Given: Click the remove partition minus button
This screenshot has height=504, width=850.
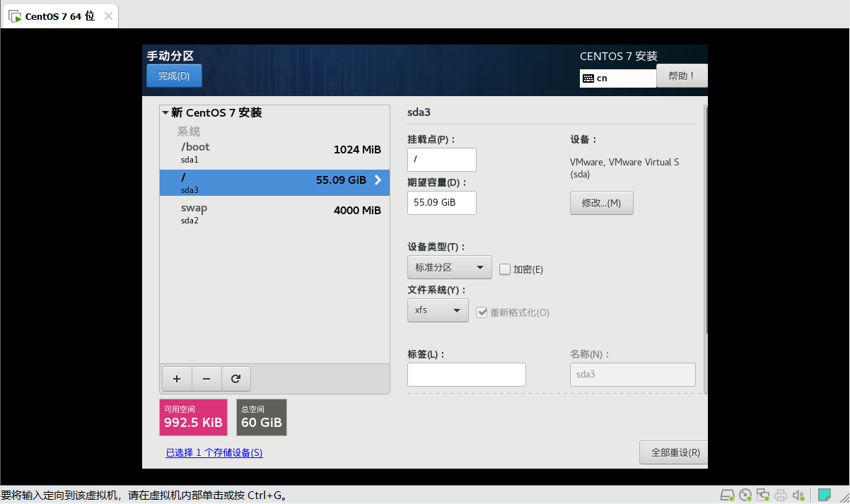Looking at the screenshot, I should [206, 379].
